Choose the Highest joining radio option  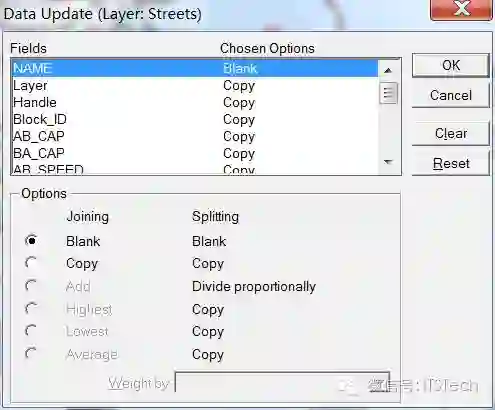[x=32, y=309]
